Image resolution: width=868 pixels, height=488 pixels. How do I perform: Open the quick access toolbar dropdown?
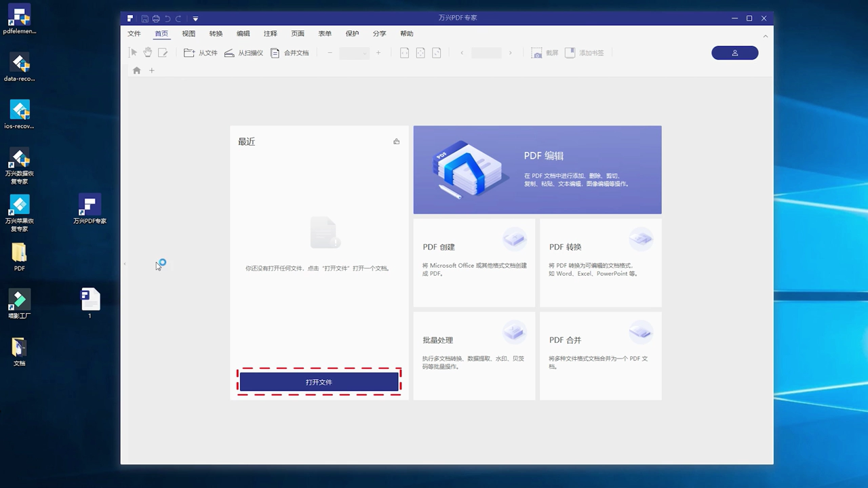click(195, 18)
